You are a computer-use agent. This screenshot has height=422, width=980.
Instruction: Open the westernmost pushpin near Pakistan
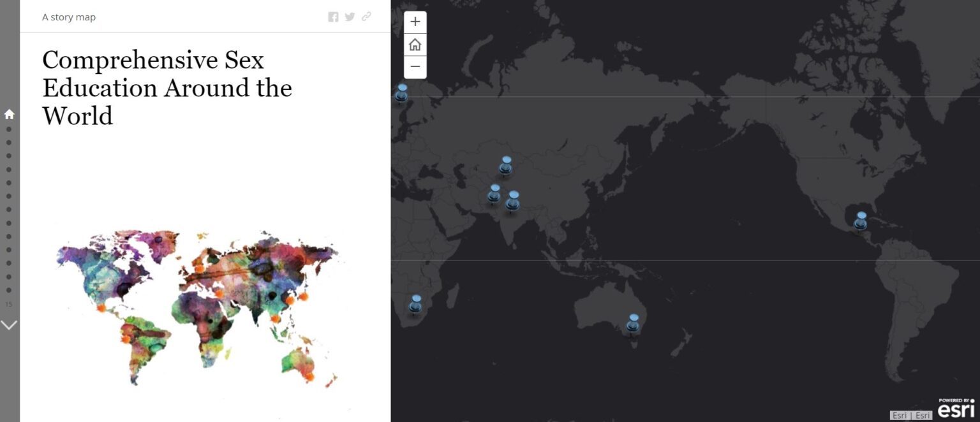(494, 193)
